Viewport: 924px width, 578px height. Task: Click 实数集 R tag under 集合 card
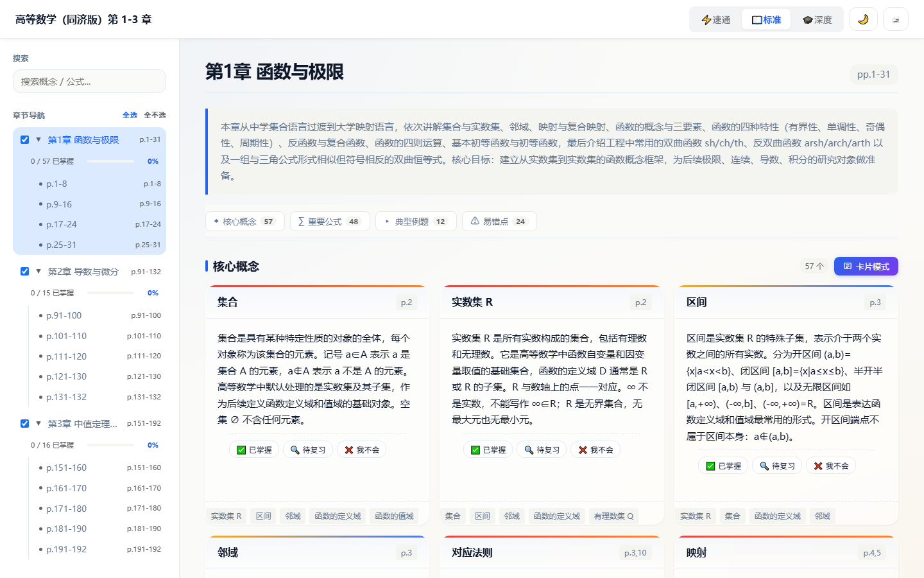coord(227,516)
